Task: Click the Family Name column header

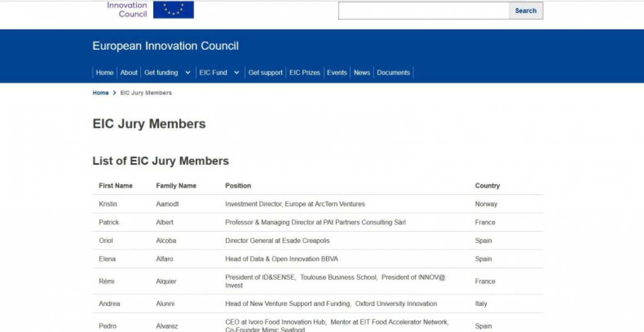Action: pyautogui.click(x=176, y=186)
